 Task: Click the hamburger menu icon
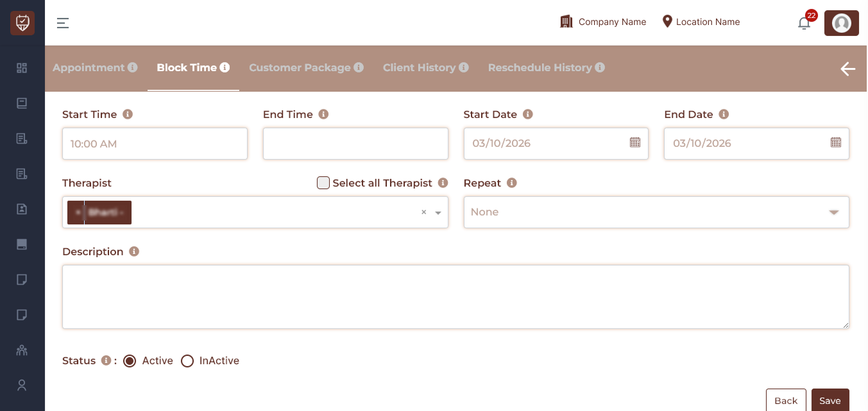pos(62,24)
